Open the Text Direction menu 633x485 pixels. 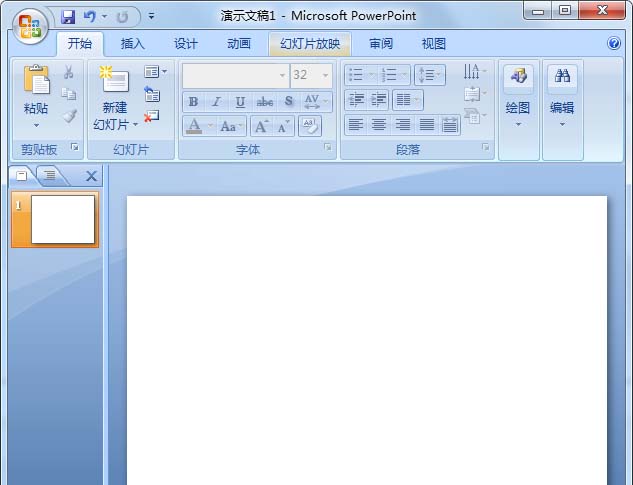(475, 72)
